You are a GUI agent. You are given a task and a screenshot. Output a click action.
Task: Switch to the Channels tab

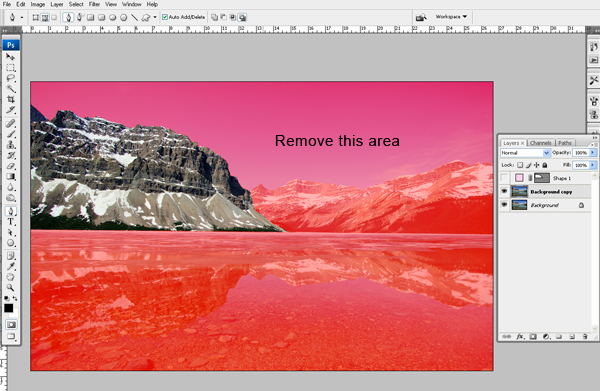coord(540,143)
